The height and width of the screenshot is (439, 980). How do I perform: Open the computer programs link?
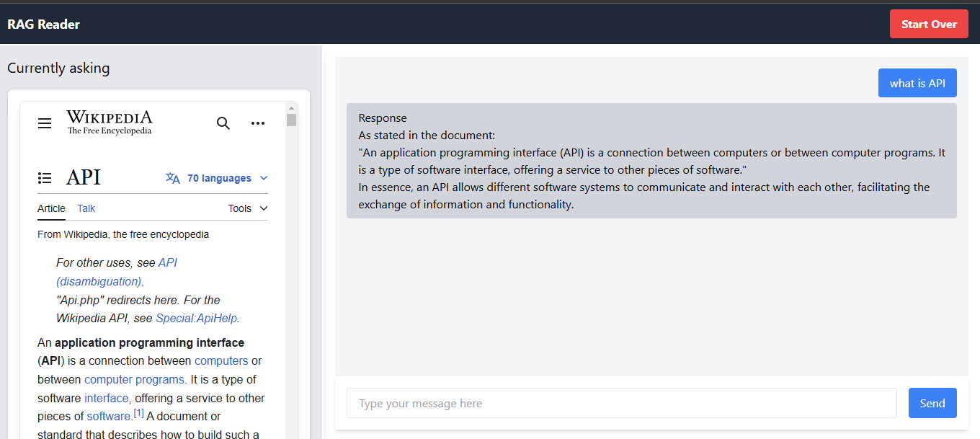(134, 379)
